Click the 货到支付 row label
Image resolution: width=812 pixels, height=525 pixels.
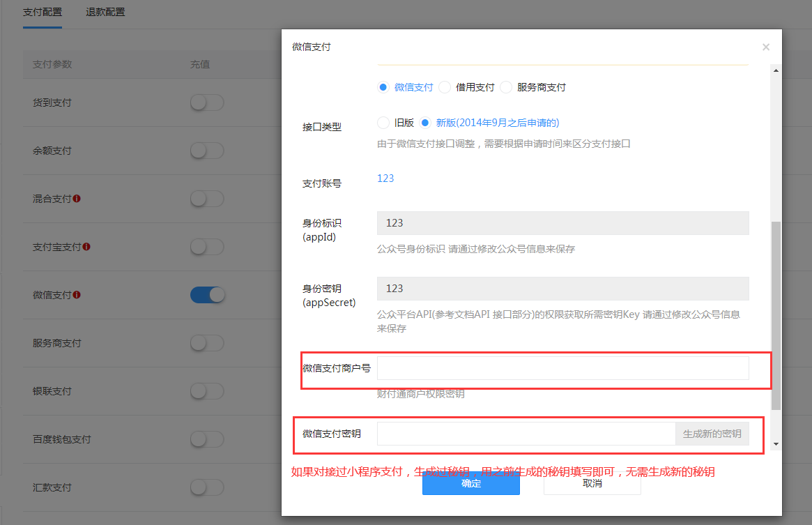click(52, 102)
